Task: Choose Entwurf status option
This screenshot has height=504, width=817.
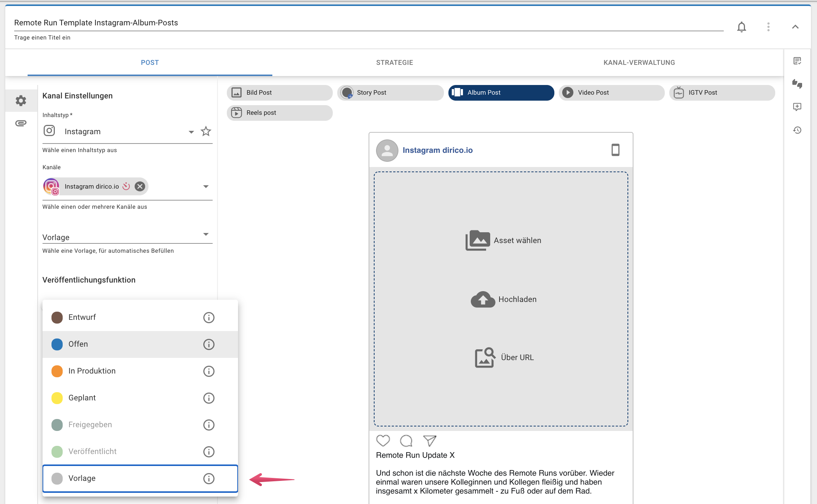Action: (x=140, y=318)
